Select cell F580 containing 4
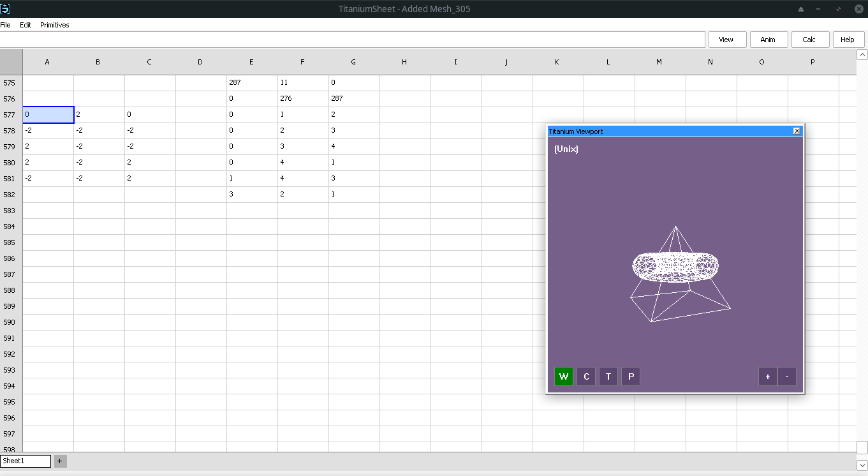The height and width of the screenshot is (476, 868). pyautogui.click(x=303, y=163)
